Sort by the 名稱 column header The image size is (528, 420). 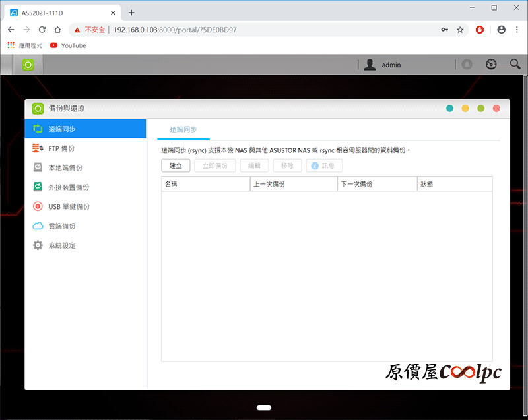click(206, 184)
